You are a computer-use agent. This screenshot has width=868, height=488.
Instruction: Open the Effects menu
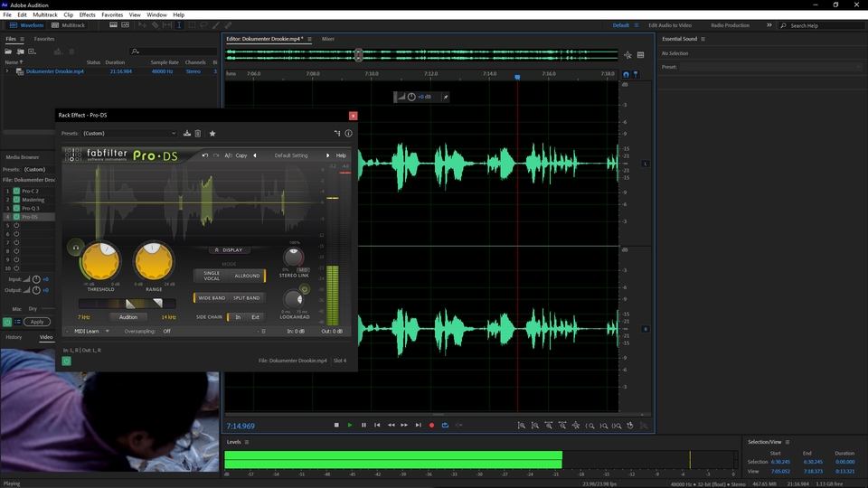[x=87, y=15]
